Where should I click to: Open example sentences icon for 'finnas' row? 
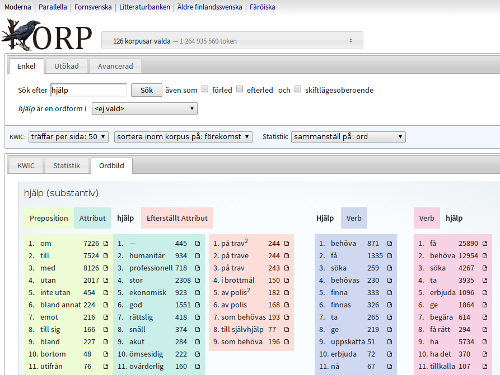tap(389, 305)
